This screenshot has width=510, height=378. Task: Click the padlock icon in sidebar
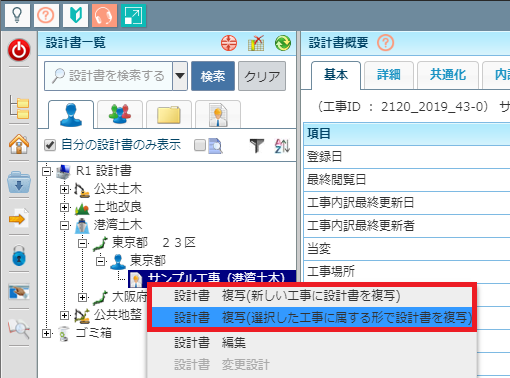(x=19, y=256)
